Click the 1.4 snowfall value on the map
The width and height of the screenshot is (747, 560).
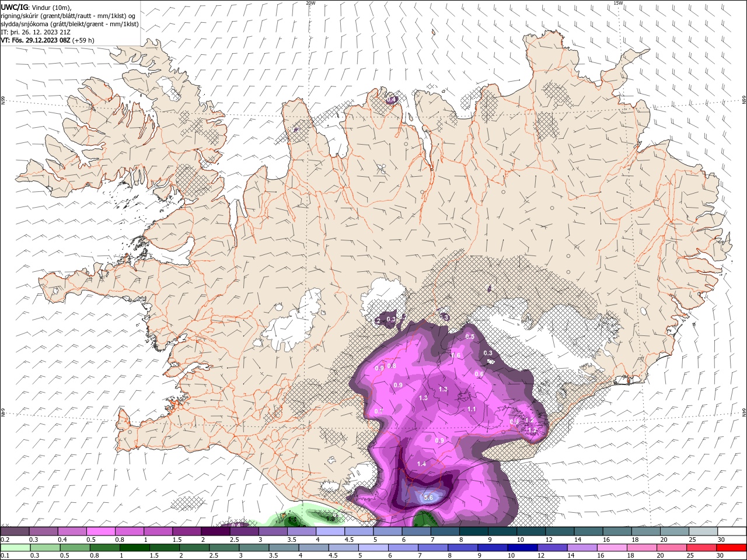click(422, 464)
